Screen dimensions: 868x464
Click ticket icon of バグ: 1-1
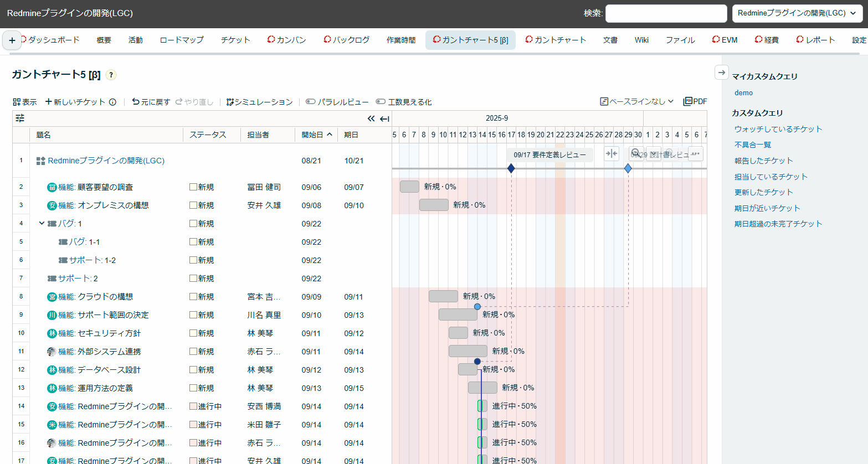(x=63, y=242)
